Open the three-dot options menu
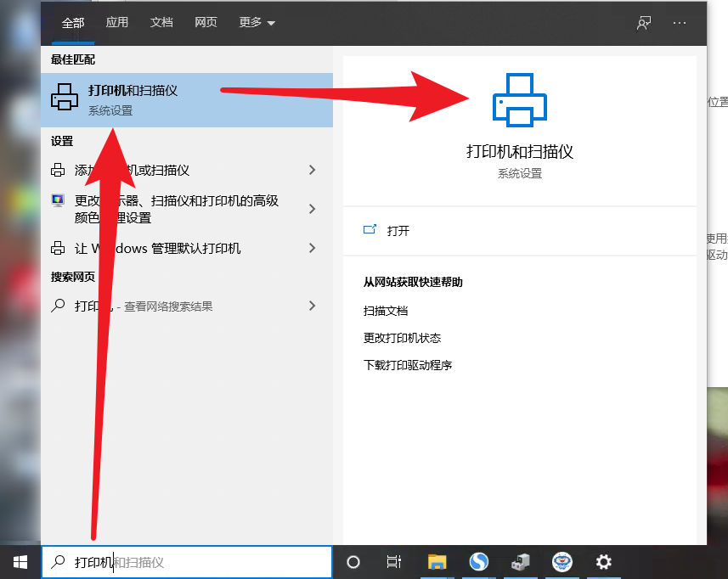 point(680,23)
